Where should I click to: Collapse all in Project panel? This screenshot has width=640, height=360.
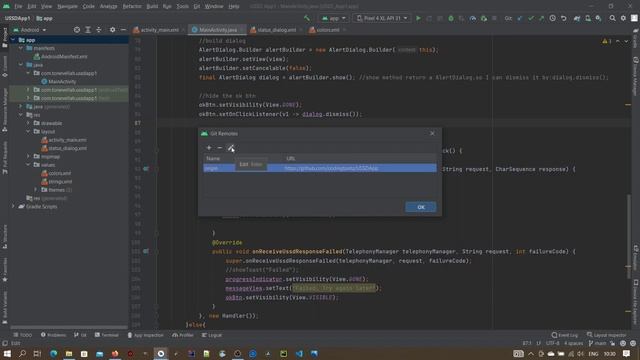point(99,30)
